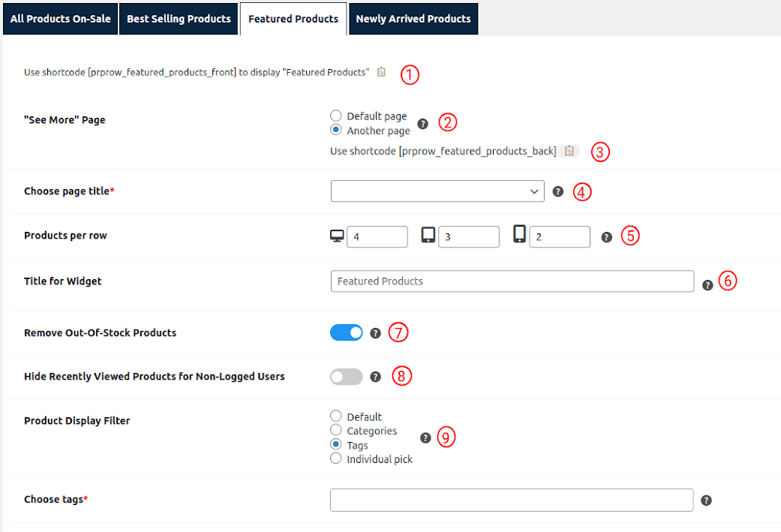Open the Newly Arrived Products tab
781x532 pixels.
pos(413,18)
